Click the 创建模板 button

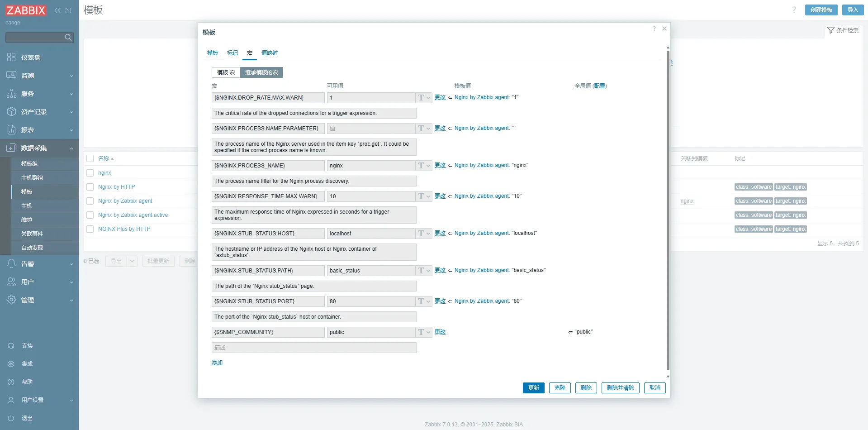pos(821,10)
